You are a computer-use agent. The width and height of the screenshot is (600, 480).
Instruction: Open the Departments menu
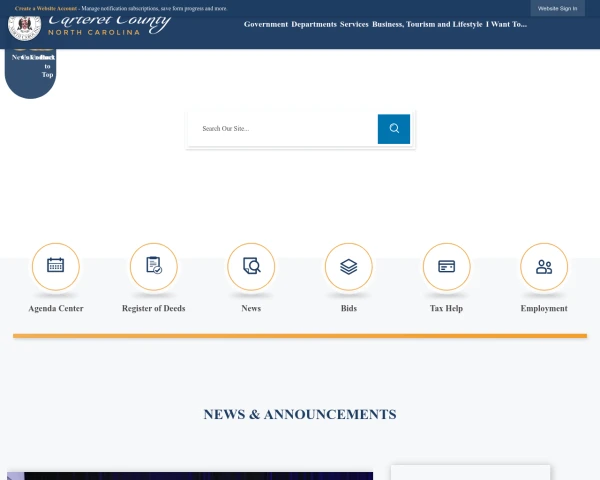click(314, 24)
